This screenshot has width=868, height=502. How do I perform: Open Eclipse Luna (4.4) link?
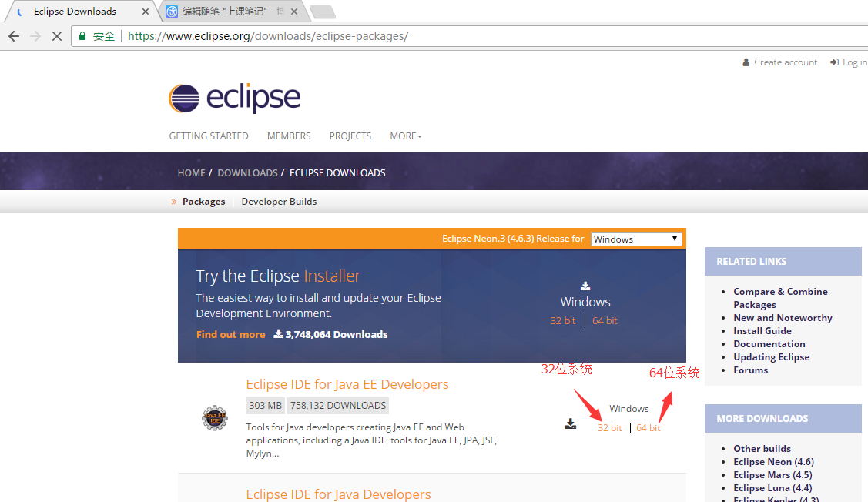772,488
